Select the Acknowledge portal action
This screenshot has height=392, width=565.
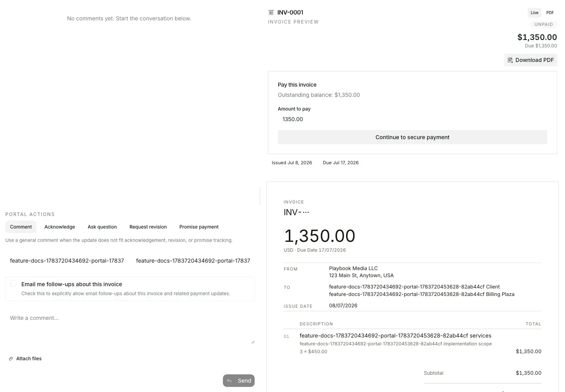[x=60, y=227]
